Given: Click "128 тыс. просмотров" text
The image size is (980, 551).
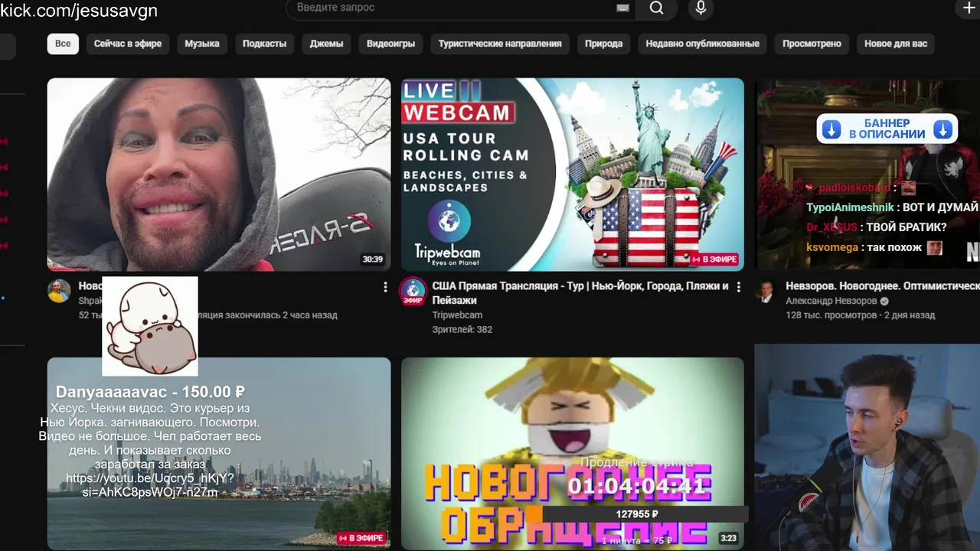Looking at the screenshot, I should coord(831,315).
